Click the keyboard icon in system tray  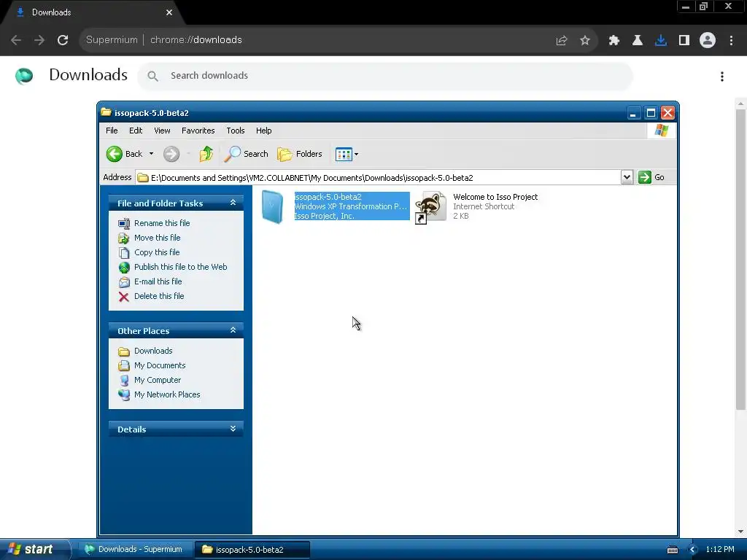673,550
